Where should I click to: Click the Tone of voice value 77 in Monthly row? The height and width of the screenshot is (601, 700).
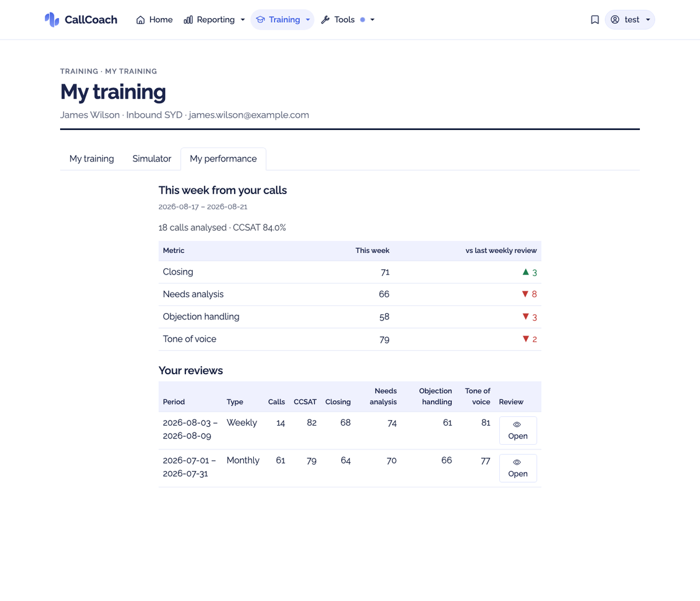485,461
